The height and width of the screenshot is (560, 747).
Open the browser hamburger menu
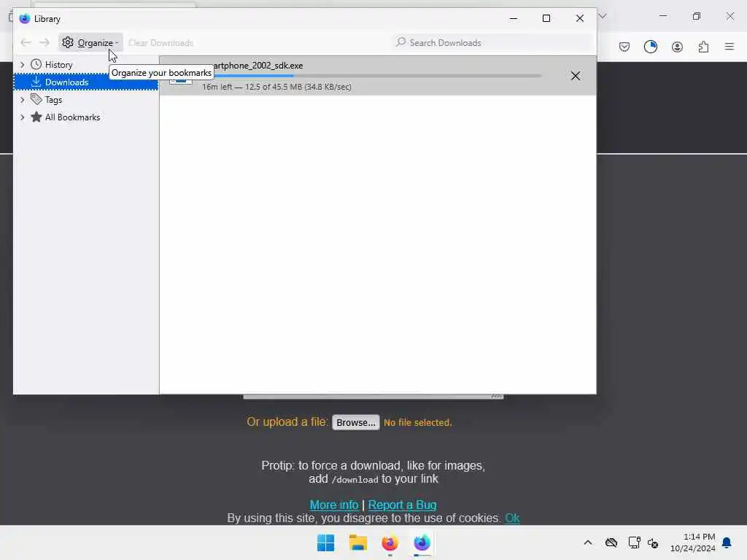click(729, 47)
